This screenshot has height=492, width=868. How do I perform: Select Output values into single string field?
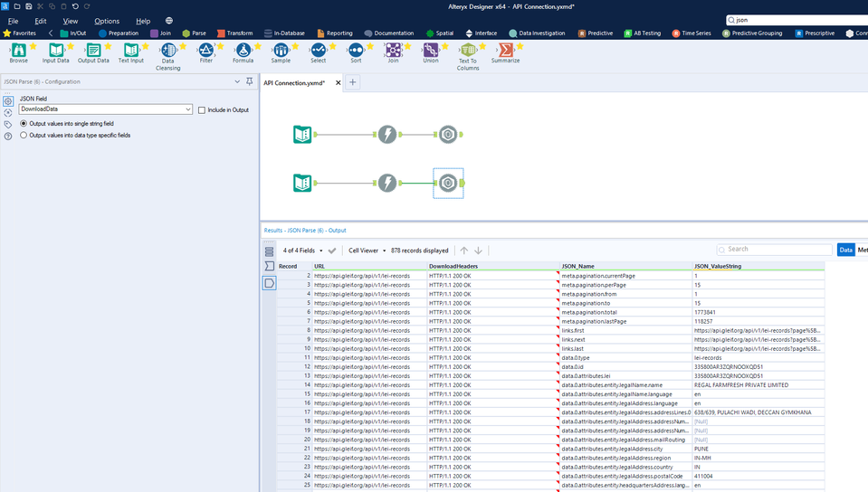click(24, 123)
